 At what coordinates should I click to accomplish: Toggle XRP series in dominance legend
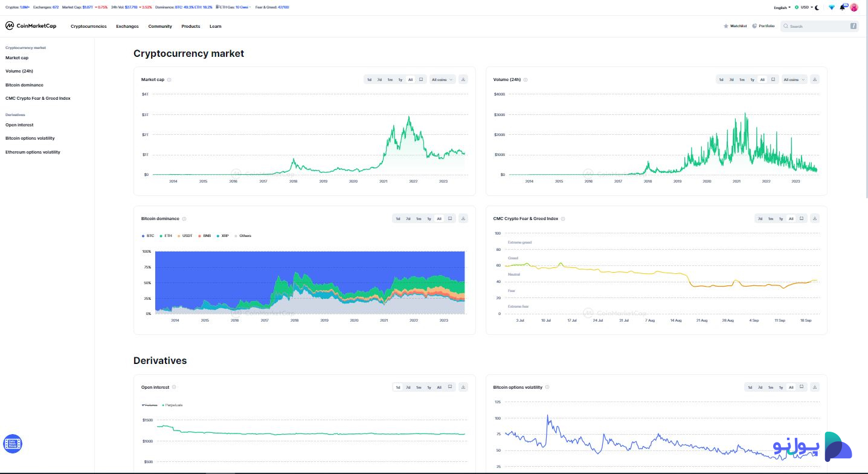click(222, 236)
